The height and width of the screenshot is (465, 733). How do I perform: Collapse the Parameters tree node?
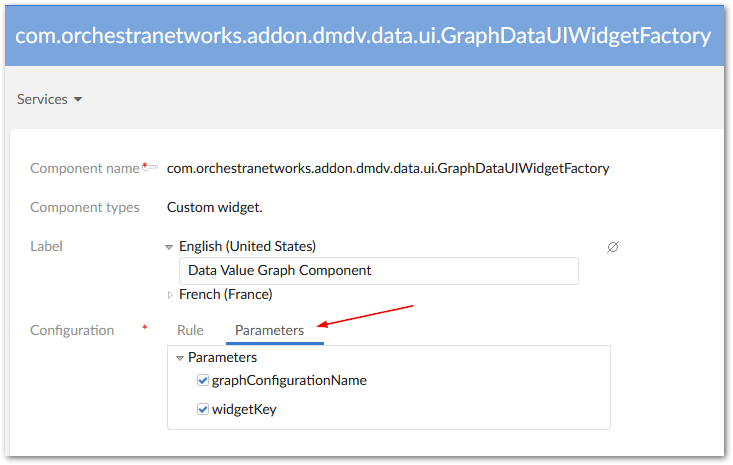click(180, 357)
